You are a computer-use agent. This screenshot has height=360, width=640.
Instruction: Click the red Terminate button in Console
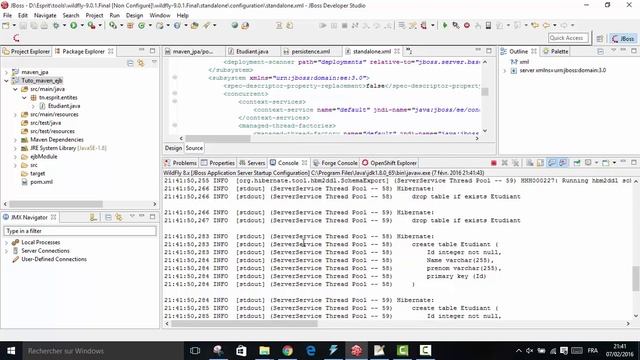point(493,163)
